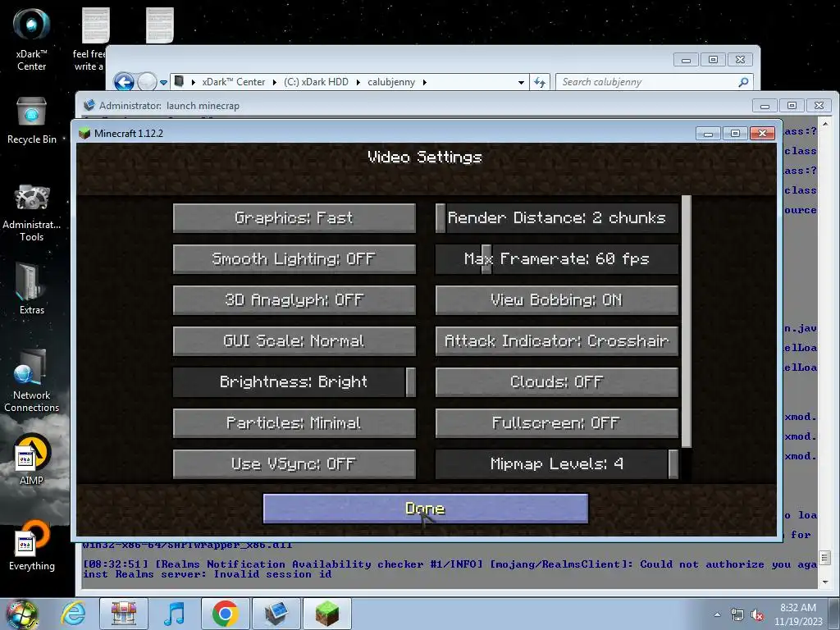Click the Minecraft grass block title icon
Screen dimensions: 840x630
click(84, 133)
